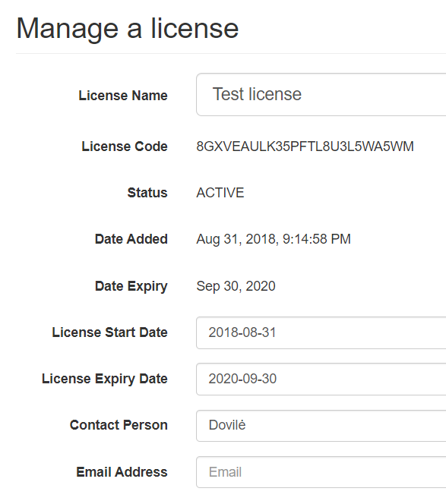The height and width of the screenshot is (504, 446).
Task: Click the Aug 31, 2018 date added value
Action: point(274,239)
